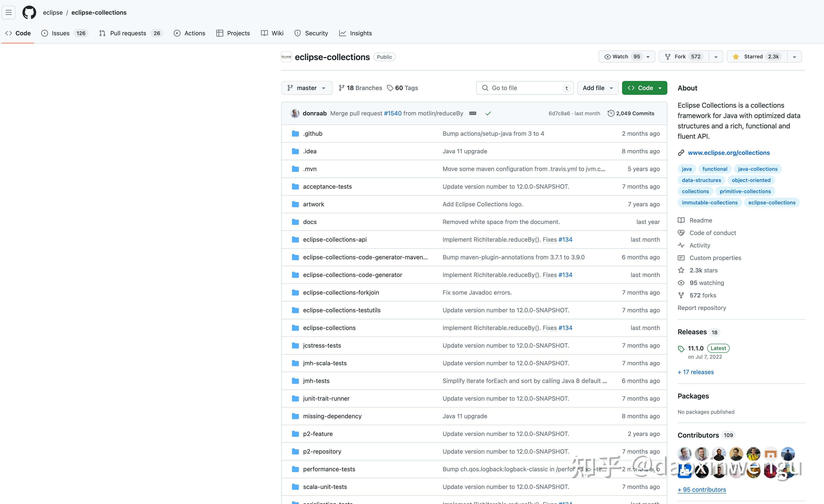Open the hamburger navigation menu
The image size is (824, 504).
(9, 12)
